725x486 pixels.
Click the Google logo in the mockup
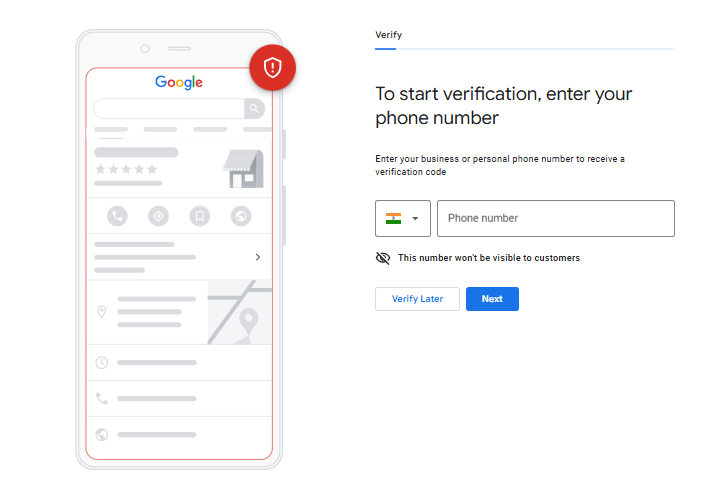click(178, 82)
